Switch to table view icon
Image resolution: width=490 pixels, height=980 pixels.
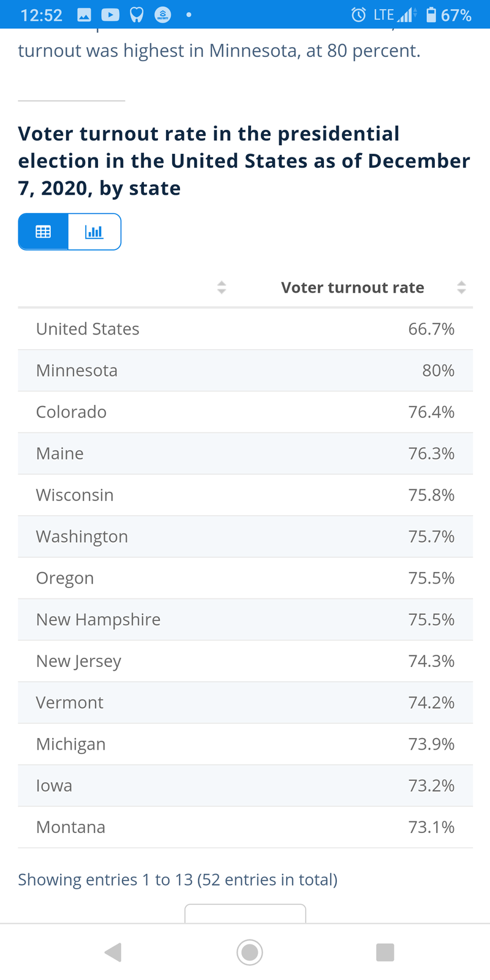tap(43, 232)
